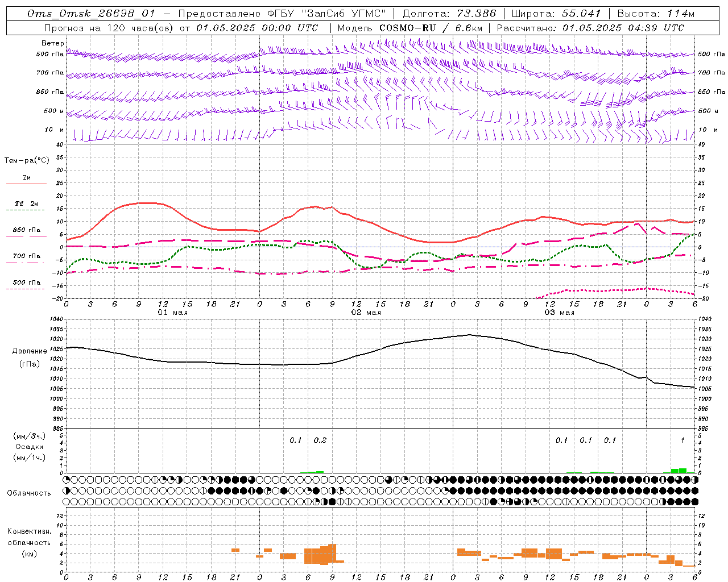Click the longitude value Долгота: 73.386
This screenshot has width=728, height=582.
[449, 14]
